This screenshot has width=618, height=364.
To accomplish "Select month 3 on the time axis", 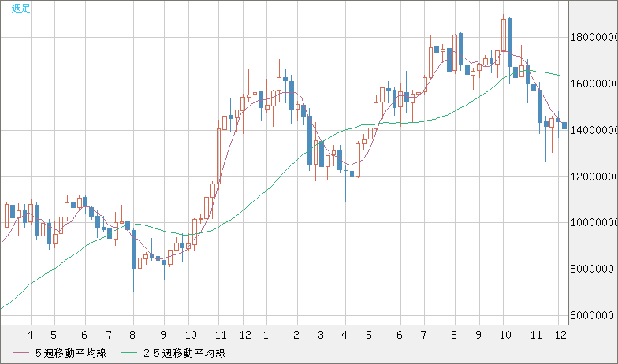I will click(321, 334).
